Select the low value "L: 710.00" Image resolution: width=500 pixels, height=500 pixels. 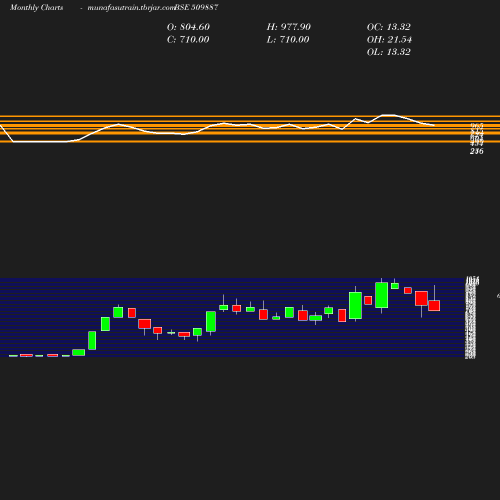pyautogui.click(x=288, y=40)
